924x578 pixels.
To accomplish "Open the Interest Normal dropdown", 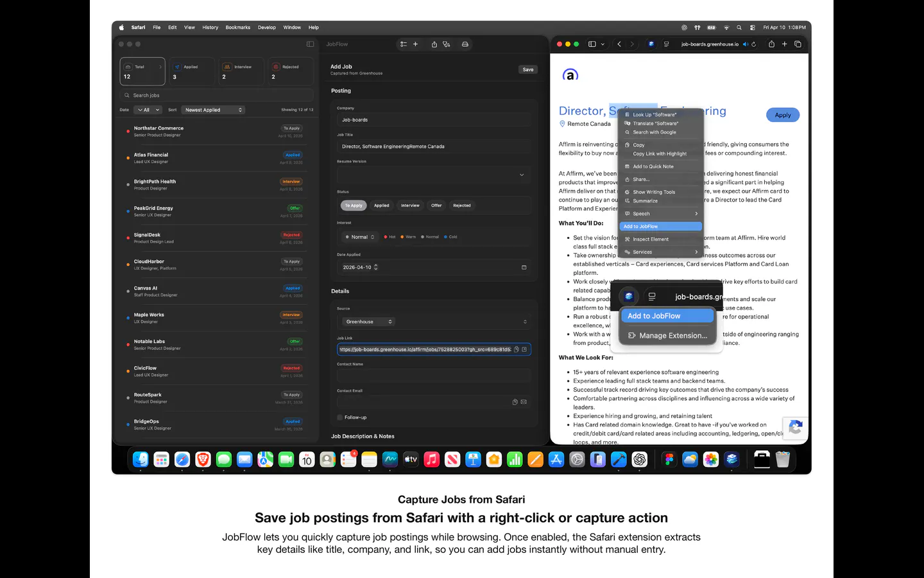I will pos(359,237).
